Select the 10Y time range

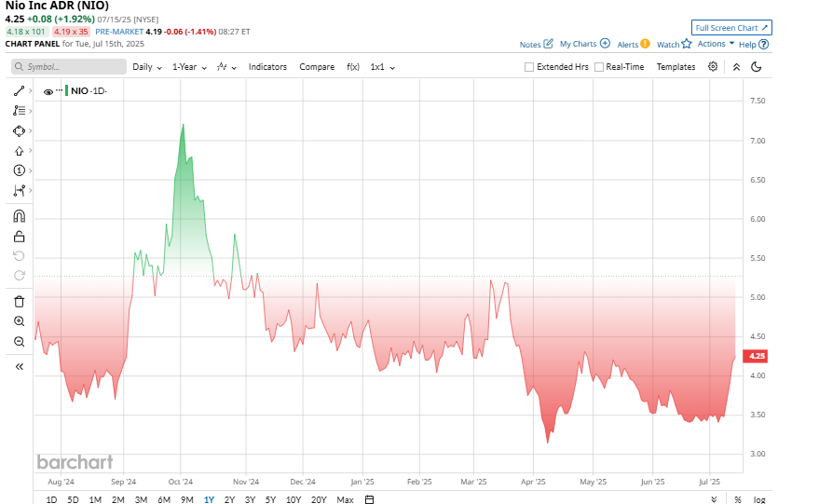(293, 500)
